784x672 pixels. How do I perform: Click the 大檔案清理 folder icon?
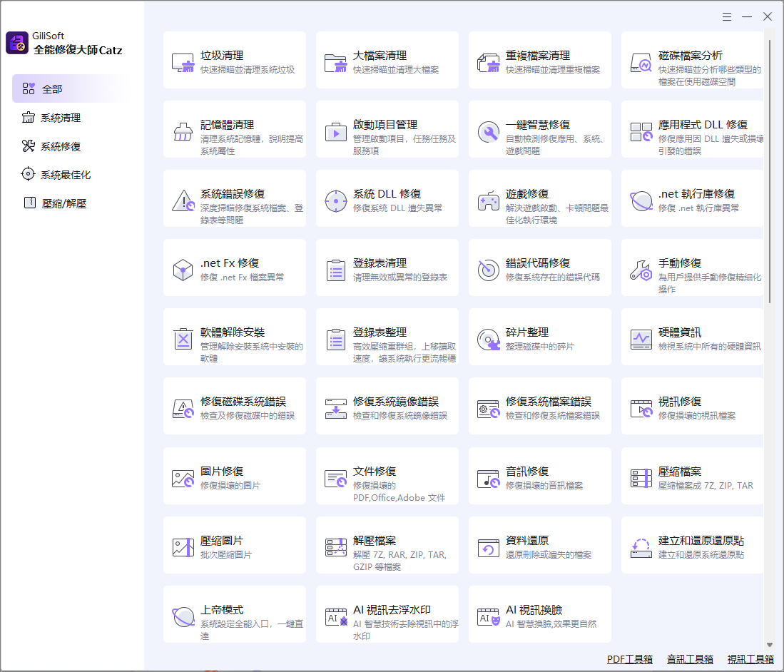coord(335,63)
